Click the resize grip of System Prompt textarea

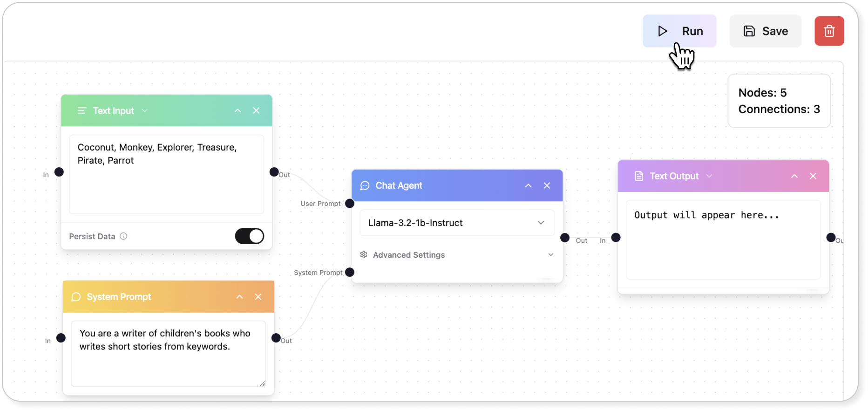pyautogui.click(x=263, y=384)
